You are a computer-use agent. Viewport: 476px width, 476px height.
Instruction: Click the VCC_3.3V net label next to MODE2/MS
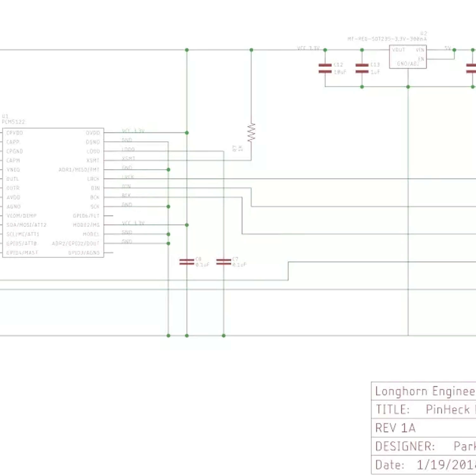[133, 223]
